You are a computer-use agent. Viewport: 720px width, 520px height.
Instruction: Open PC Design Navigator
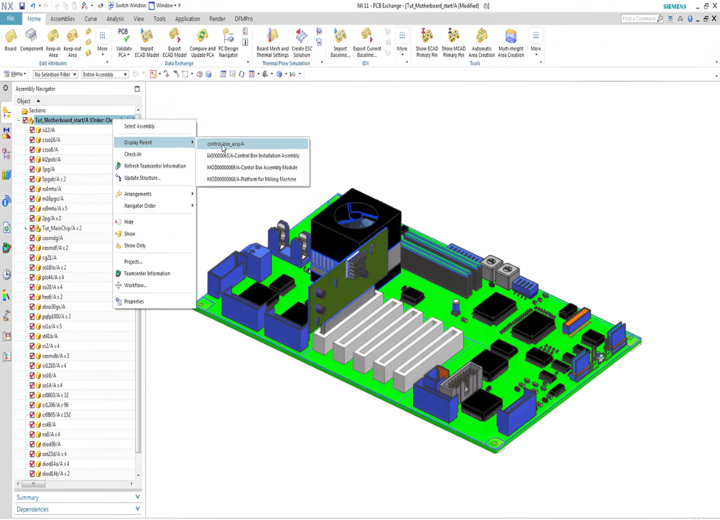click(x=228, y=42)
